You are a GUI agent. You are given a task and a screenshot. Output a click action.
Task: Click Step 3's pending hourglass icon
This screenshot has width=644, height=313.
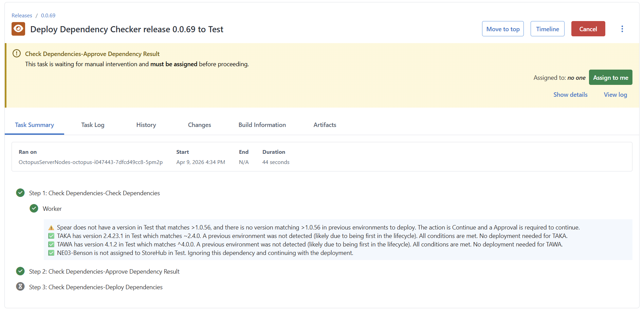tap(20, 287)
